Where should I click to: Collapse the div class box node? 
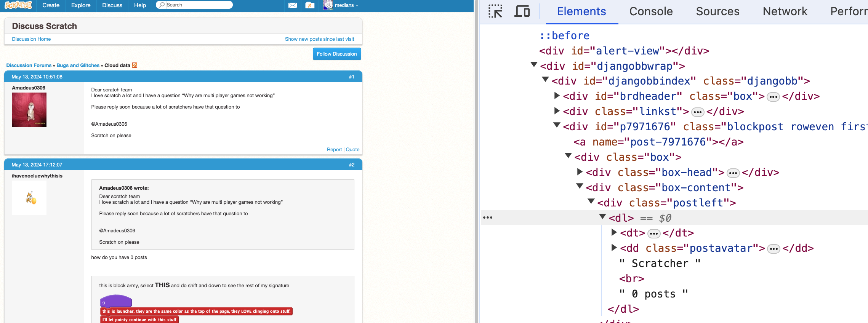click(x=569, y=156)
